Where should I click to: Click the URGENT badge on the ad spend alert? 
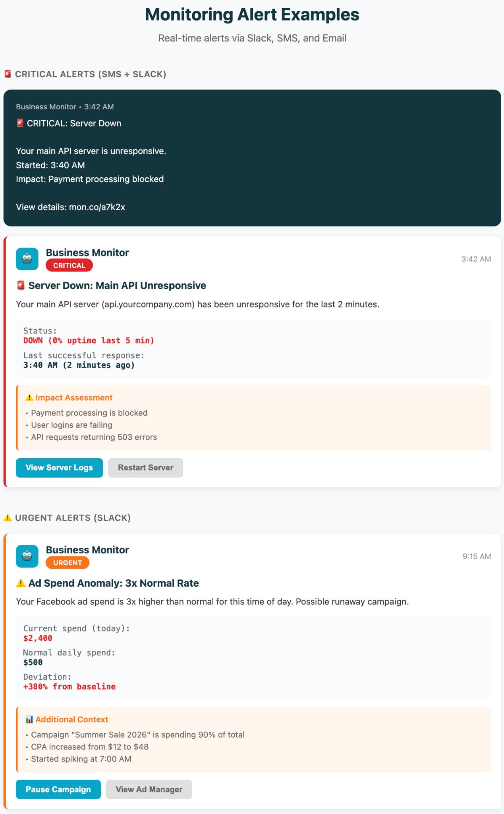(67, 562)
